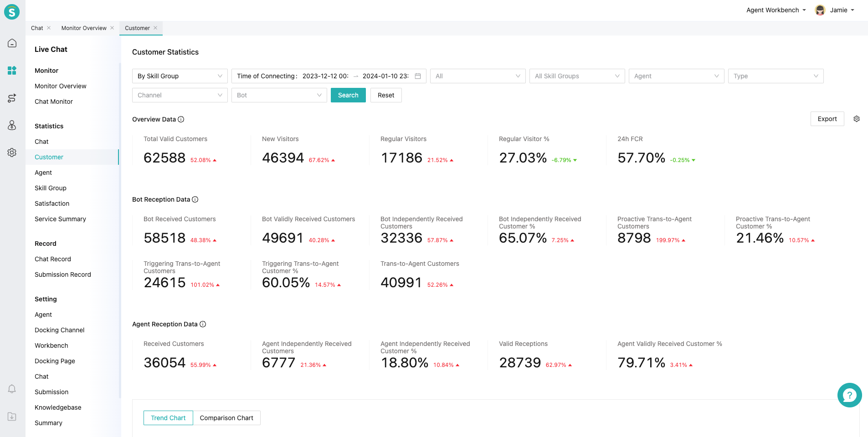868x437 pixels.
Task: Click the info icon beside Overview Data
Action: pyautogui.click(x=181, y=119)
